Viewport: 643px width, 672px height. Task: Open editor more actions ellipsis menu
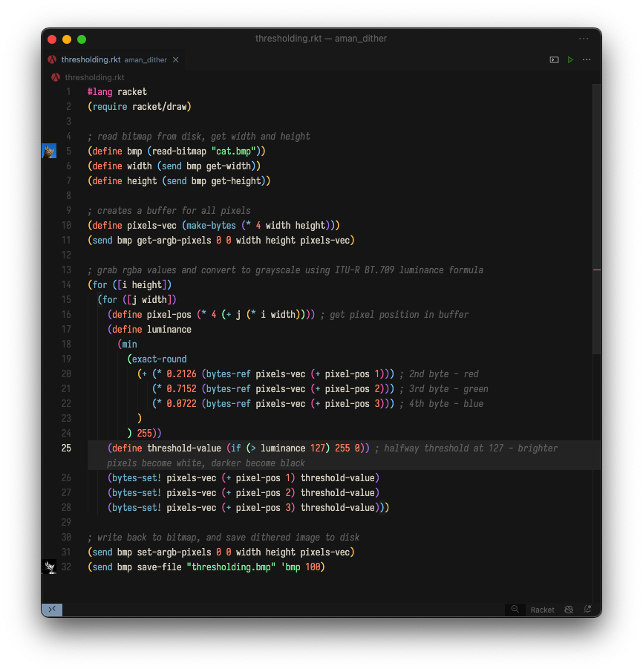(587, 60)
